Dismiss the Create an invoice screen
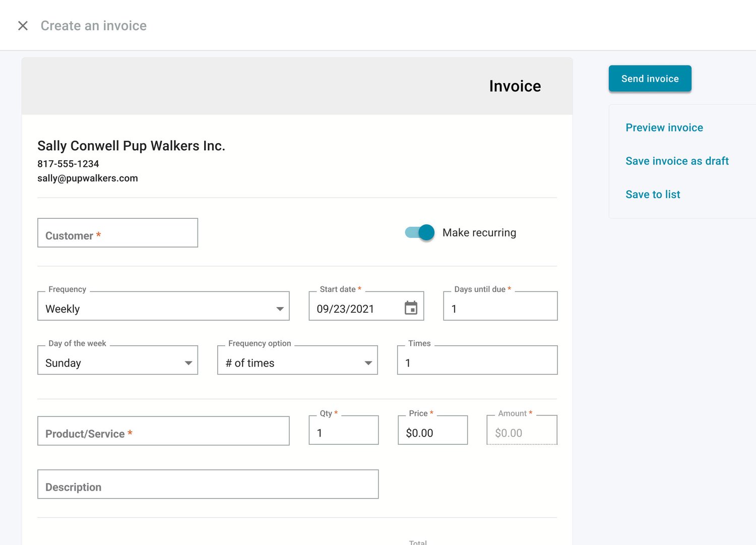Viewport: 756px width, 545px height. click(x=23, y=25)
